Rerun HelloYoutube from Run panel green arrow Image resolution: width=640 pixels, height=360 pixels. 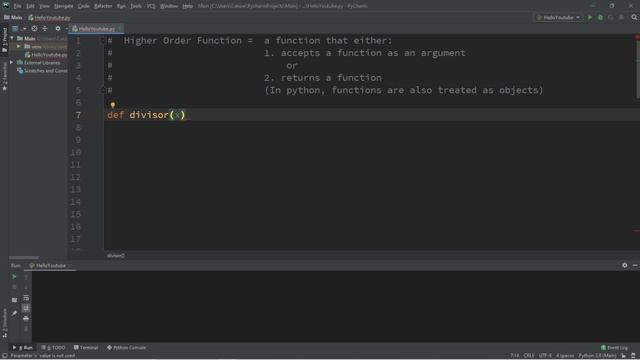[14, 277]
